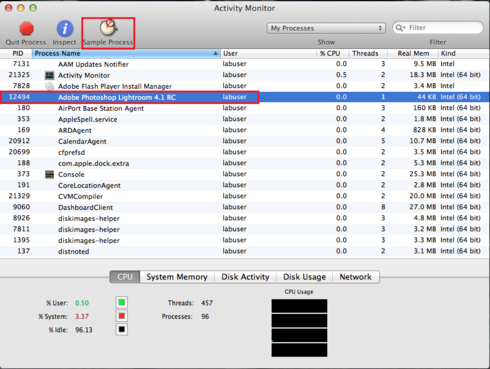The height and width of the screenshot is (369, 490).
Task: Select the CVMCompiler process
Action: (245, 196)
